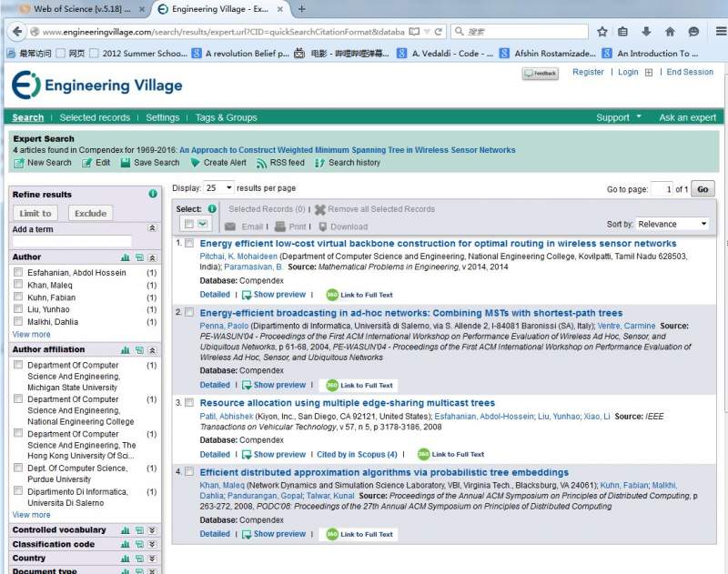728x574 pixels.
Task: Check author Esfahanian, Abdol Hossein
Action: pos(18,271)
